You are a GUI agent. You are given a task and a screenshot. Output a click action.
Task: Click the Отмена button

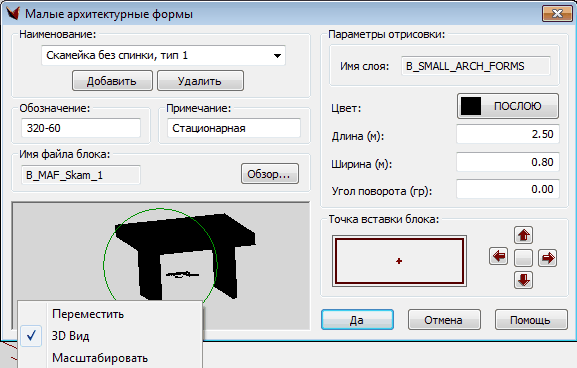point(444,319)
